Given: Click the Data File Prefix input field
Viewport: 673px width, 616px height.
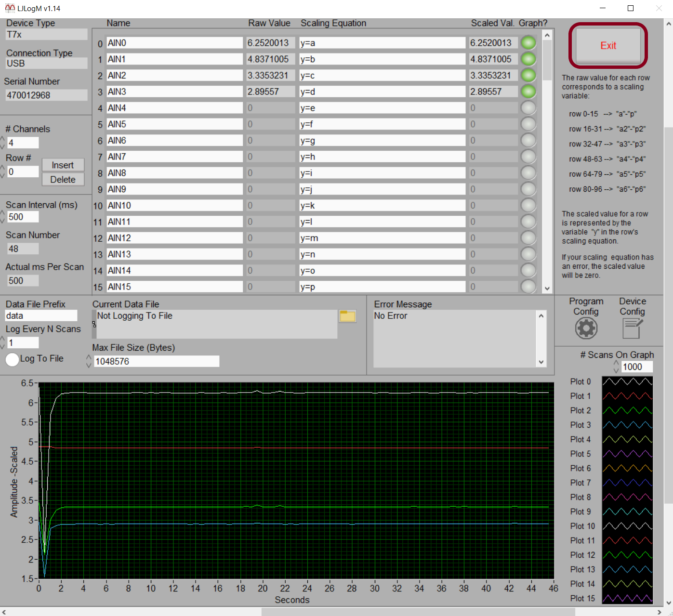Looking at the screenshot, I should (41, 315).
